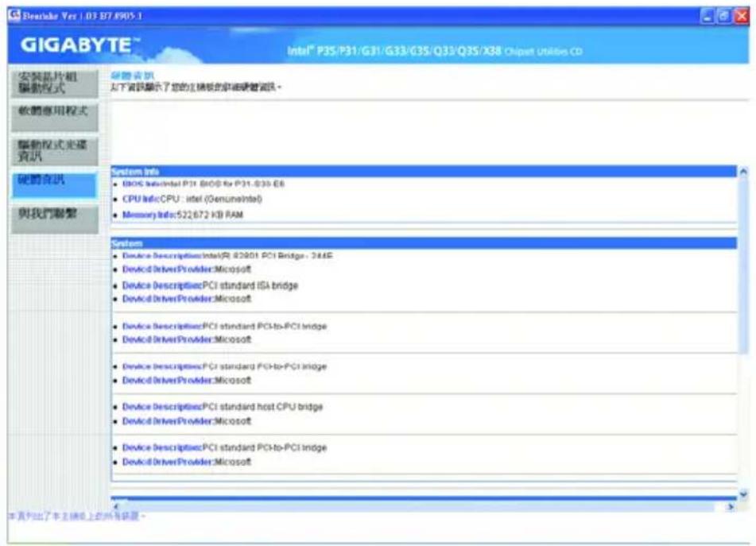Click the PCI standard ISA bridge description
This screenshot has height=546, width=756.
(x=210, y=285)
